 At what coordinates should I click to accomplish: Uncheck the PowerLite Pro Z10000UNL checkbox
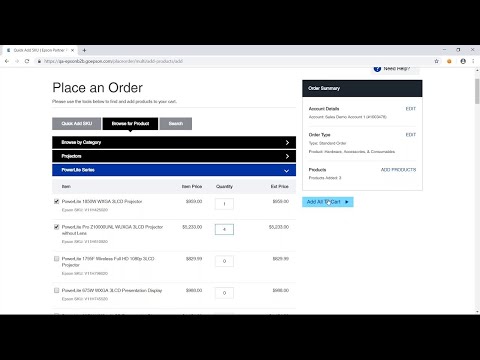[56, 227]
